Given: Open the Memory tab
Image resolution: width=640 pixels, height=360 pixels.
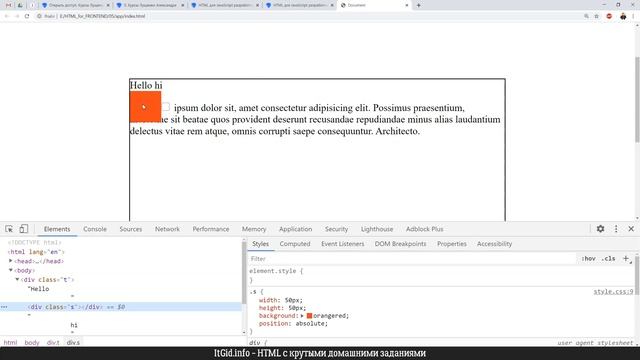Looking at the screenshot, I should [254, 229].
